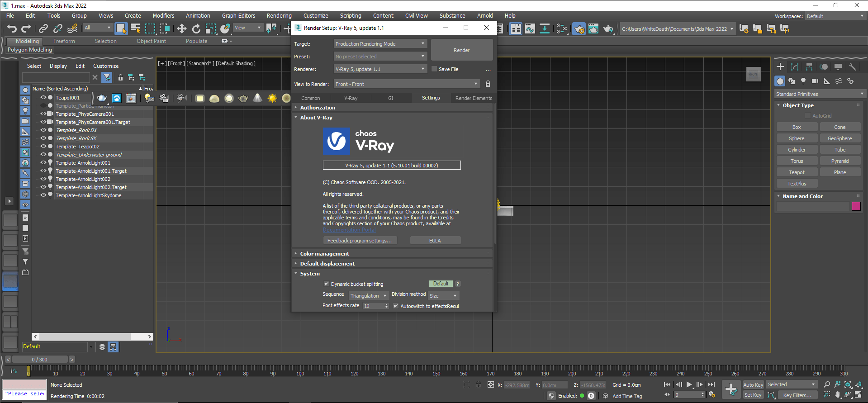Switch to the GI tab
The image size is (868, 403).
tap(391, 98)
